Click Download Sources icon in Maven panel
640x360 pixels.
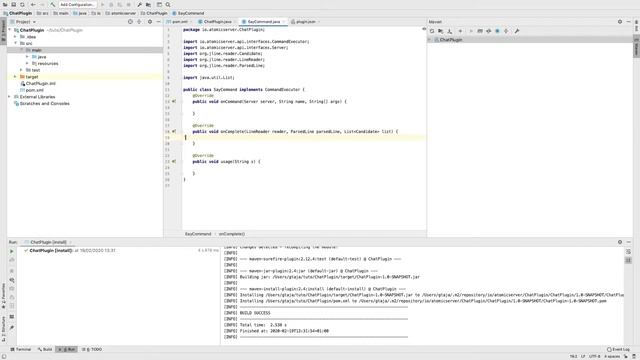click(x=449, y=31)
